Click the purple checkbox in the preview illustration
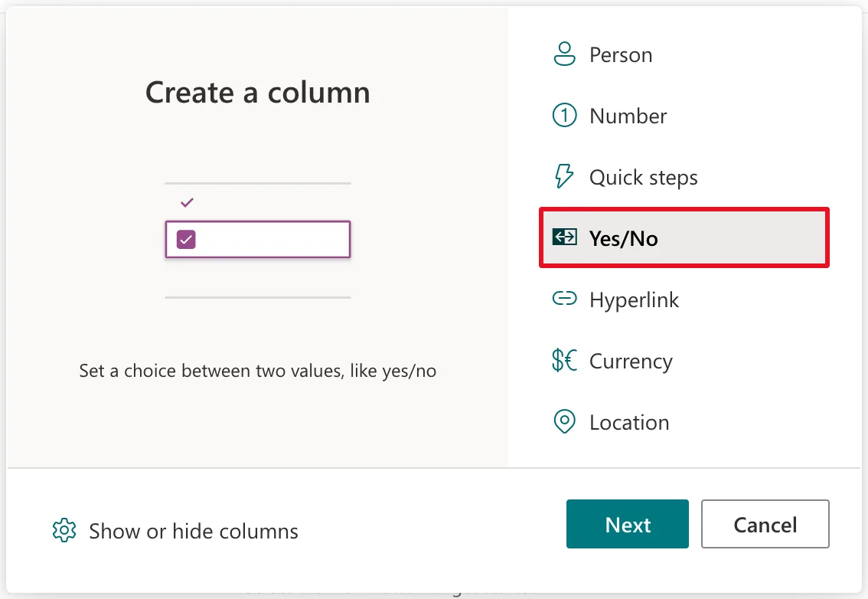Viewport: 868px width, 599px height. pyautogui.click(x=186, y=240)
